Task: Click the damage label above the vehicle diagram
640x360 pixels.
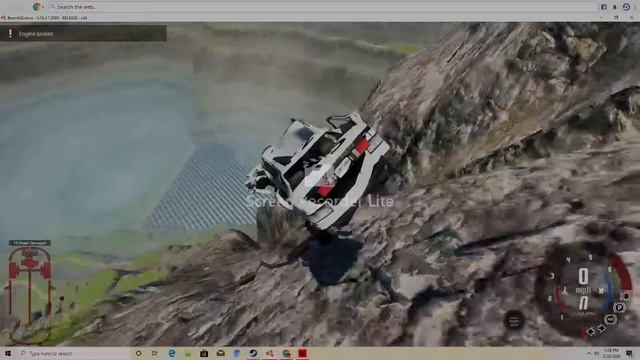Action: (x=30, y=243)
